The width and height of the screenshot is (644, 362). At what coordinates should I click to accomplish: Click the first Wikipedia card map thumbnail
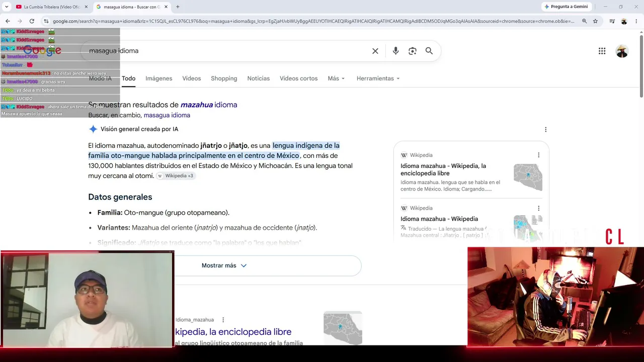click(528, 177)
